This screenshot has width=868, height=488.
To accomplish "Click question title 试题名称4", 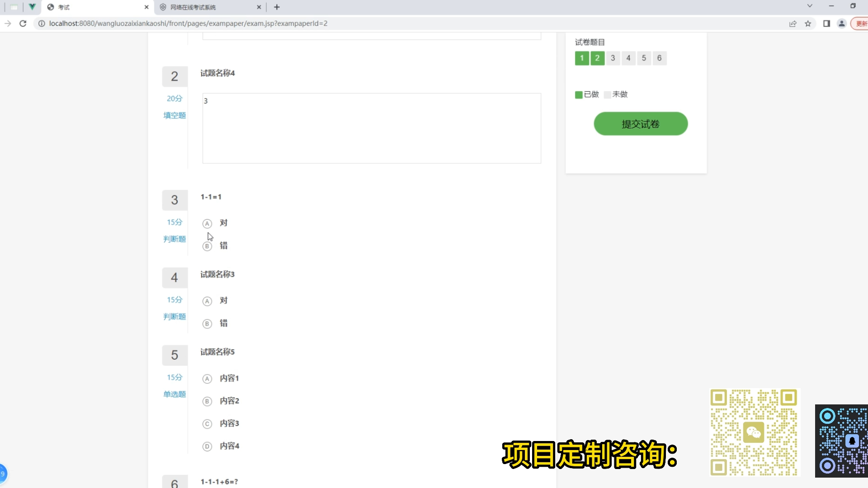I will coord(217,73).
